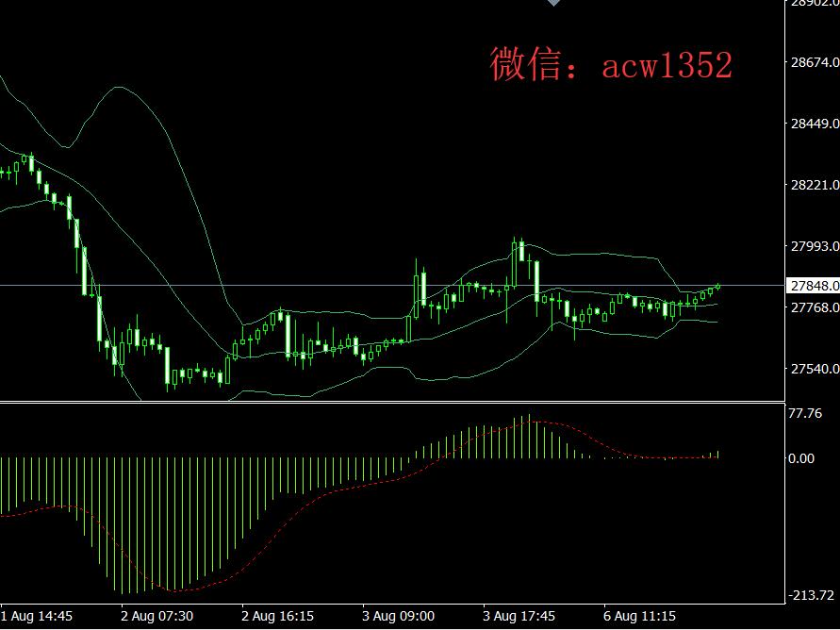Click the current price label 27848.0
The width and height of the screenshot is (840, 630).
click(815, 286)
